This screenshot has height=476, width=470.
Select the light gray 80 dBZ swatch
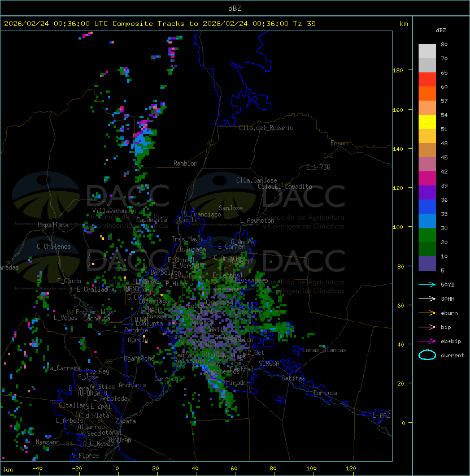(427, 51)
